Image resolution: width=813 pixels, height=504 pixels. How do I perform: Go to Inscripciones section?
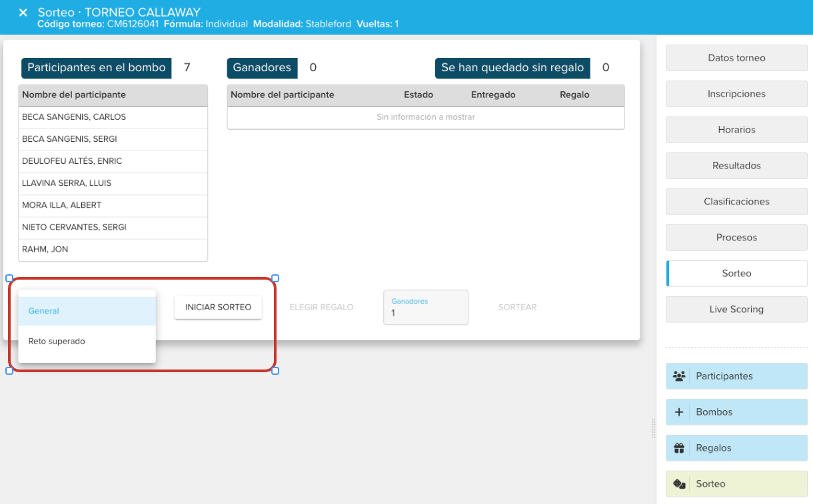[736, 94]
